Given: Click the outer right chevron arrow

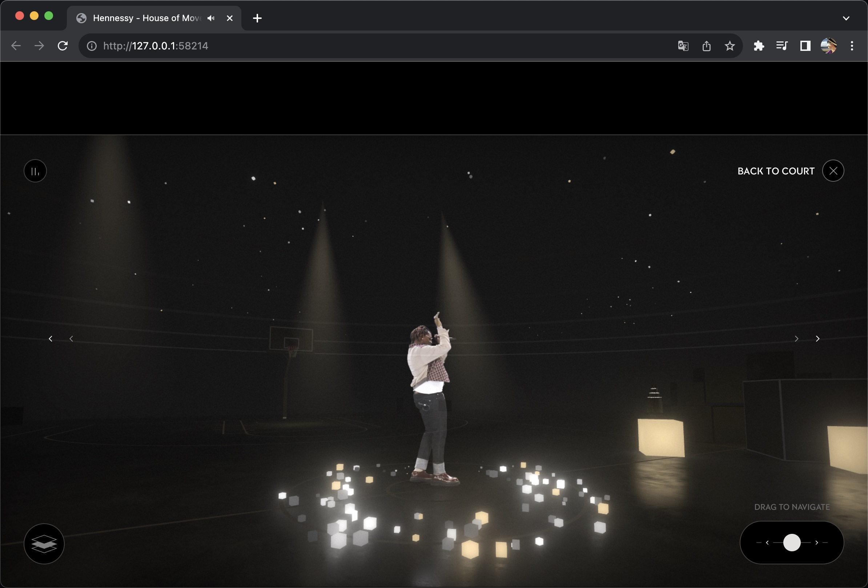Looking at the screenshot, I should point(817,339).
